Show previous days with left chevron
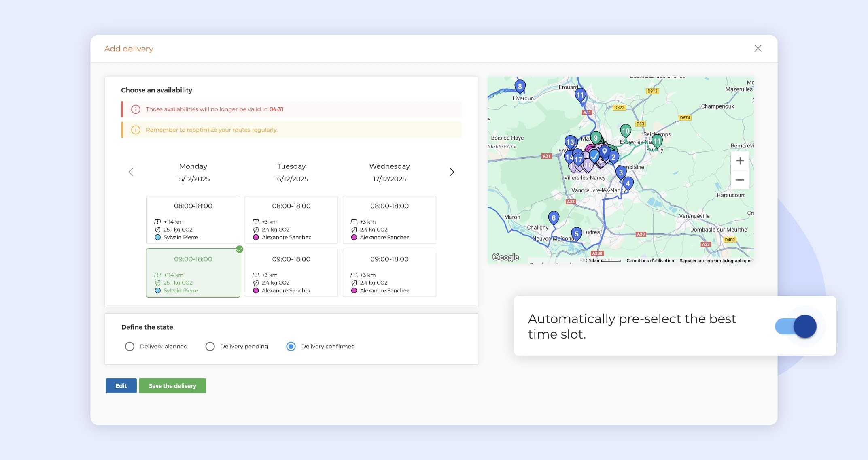This screenshot has height=460, width=868. (x=131, y=172)
